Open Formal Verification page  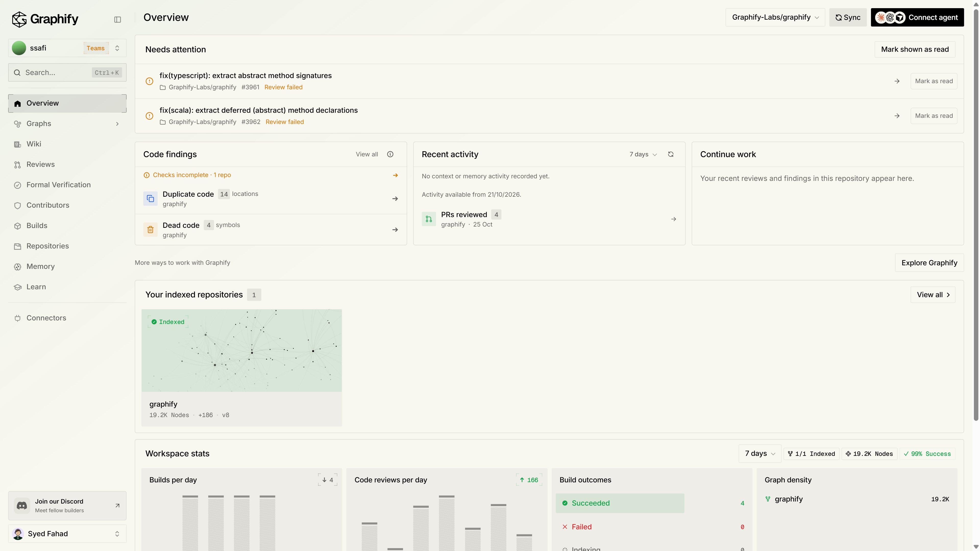tap(67, 185)
